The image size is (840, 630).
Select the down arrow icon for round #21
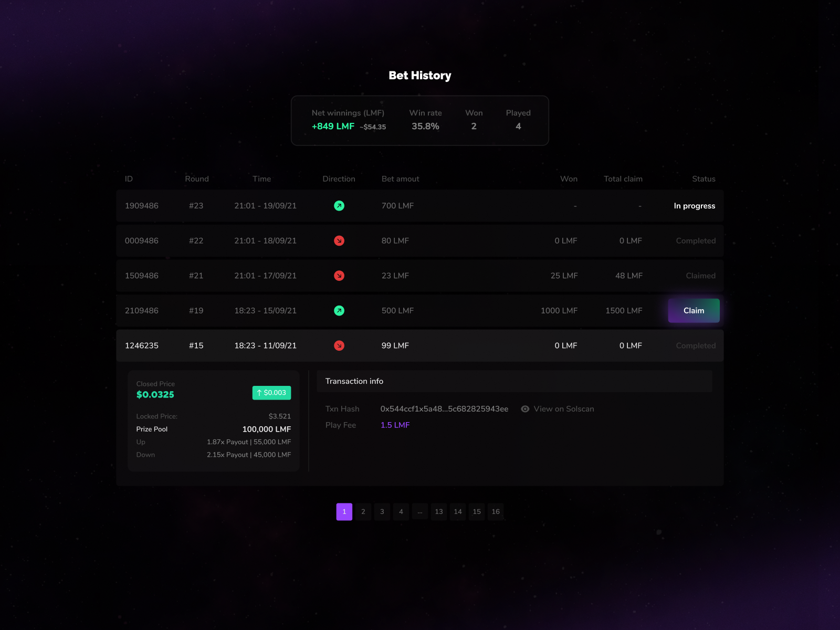tap(339, 276)
